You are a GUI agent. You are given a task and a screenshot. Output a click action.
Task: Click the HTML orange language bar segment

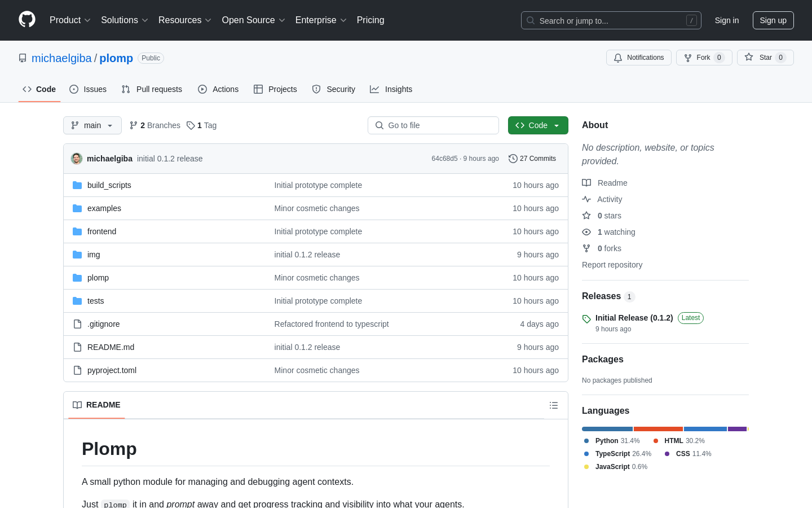point(658,429)
